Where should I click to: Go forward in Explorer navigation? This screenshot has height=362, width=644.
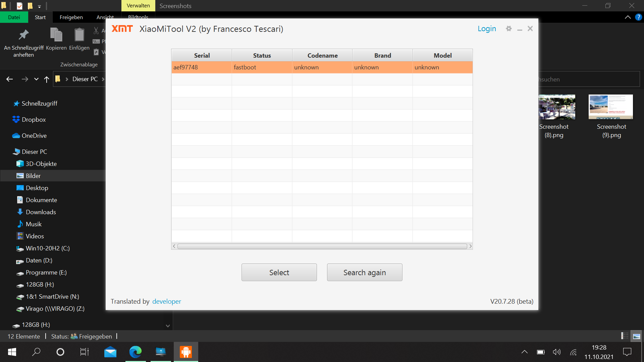click(x=25, y=79)
